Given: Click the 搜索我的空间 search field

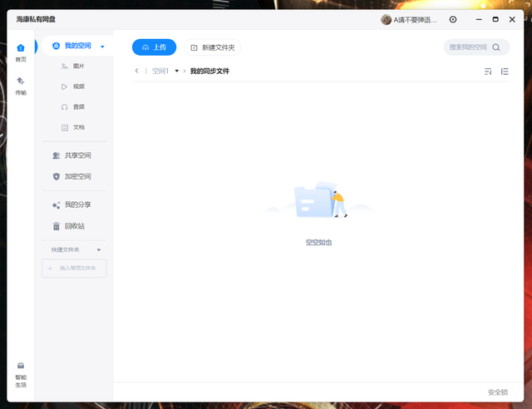Looking at the screenshot, I should pyautogui.click(x=476, y=47).
